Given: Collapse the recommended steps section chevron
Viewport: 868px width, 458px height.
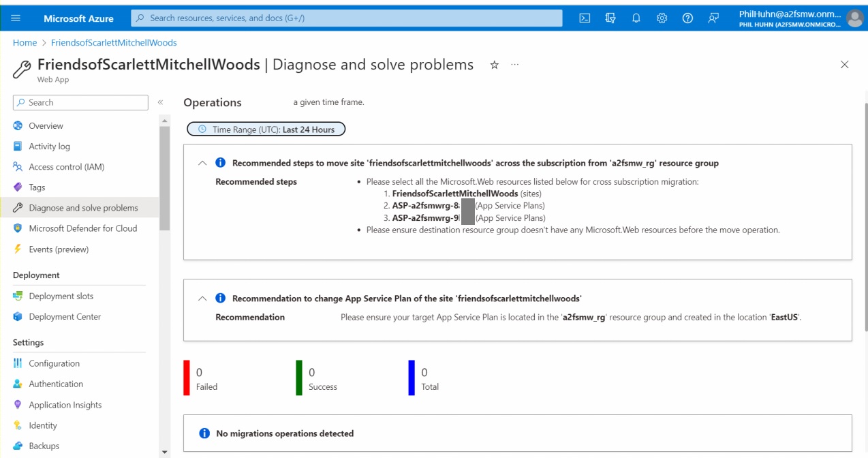Looking at the screenshot, I should tap(202, 162).
